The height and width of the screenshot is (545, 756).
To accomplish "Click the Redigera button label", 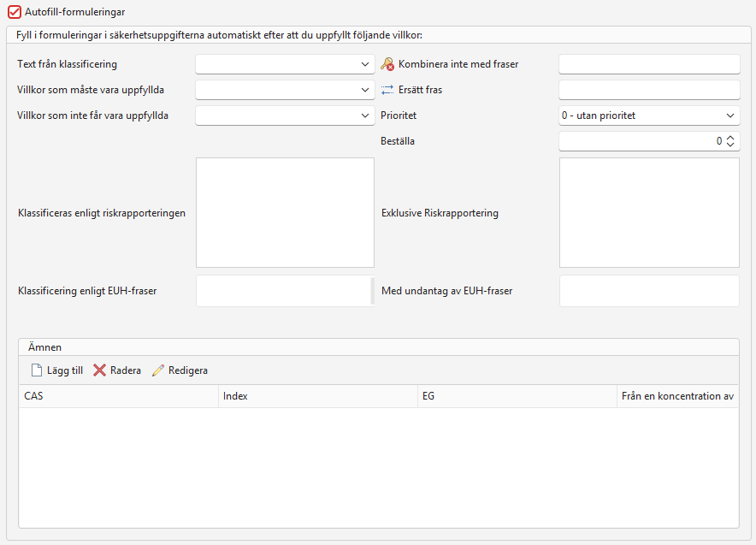I will 188,370.
